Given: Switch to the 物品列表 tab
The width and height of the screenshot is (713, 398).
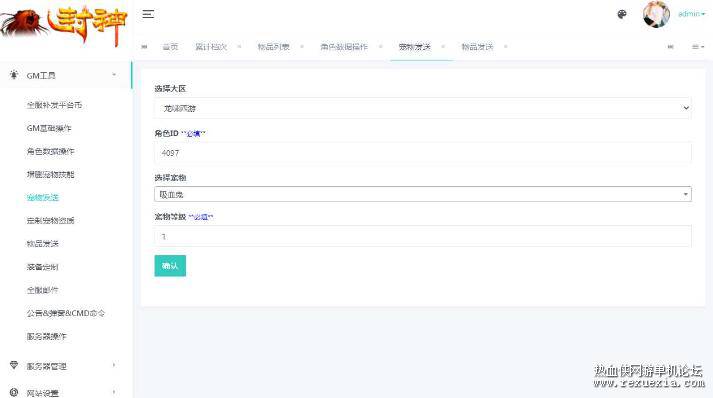Looking at the screenshot, I should (273, 47).
